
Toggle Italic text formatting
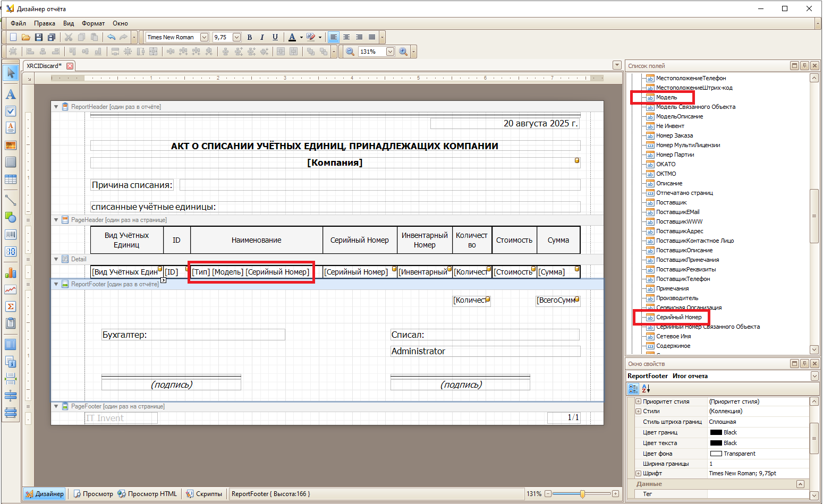click(262, 37)
